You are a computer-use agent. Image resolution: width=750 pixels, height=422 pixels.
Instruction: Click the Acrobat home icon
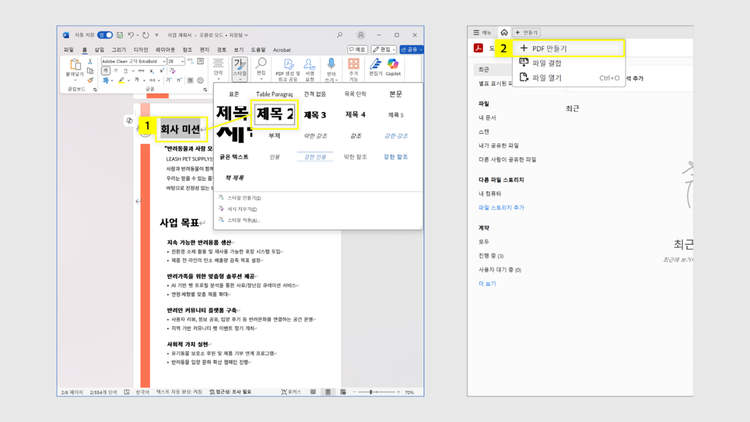[504, 33]
